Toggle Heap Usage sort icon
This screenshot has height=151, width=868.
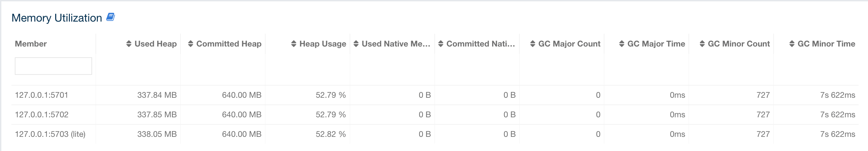point(293,44)
